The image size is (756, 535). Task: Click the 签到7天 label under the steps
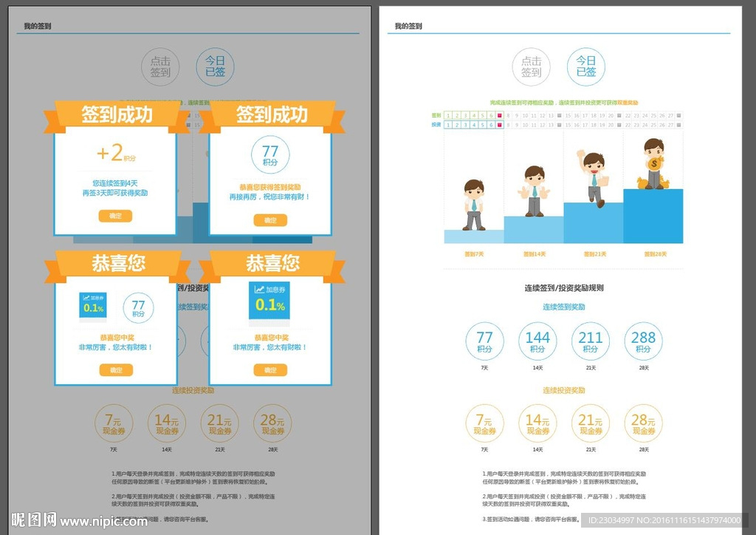point(473,254)
